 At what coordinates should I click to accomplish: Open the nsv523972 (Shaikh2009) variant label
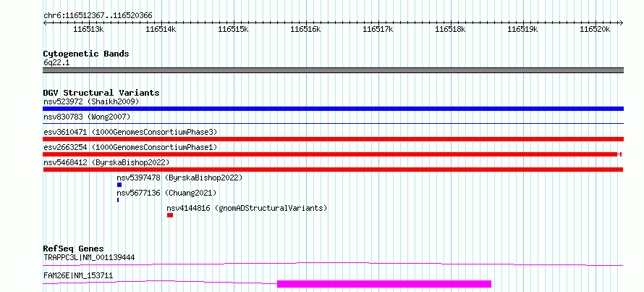click(91, 101)
